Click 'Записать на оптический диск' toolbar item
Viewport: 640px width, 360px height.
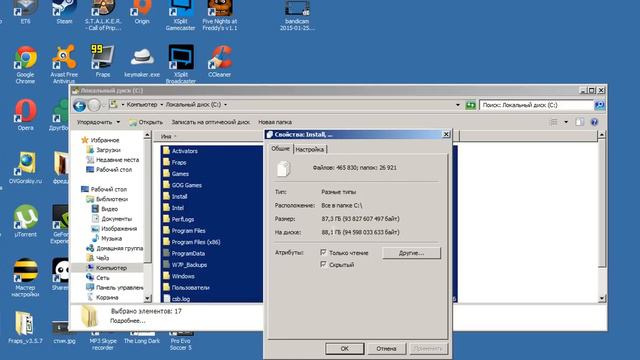210,122
